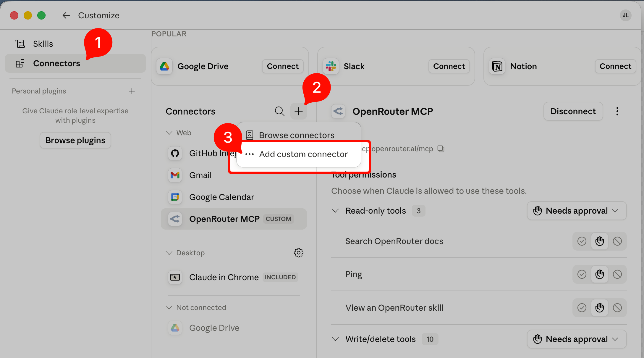Click the Google Calendar logo icon

175,197
